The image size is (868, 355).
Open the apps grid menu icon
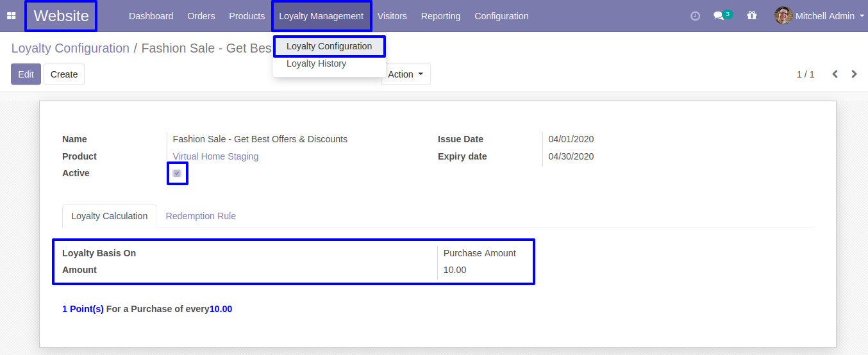tap(11, 16)
